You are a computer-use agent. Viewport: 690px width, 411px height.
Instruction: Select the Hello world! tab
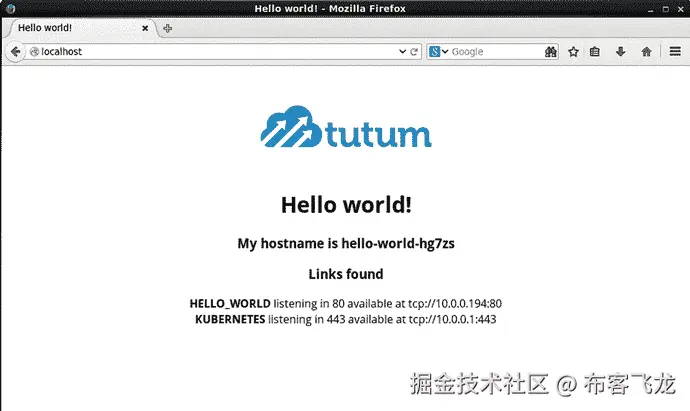tap(81, 28)
